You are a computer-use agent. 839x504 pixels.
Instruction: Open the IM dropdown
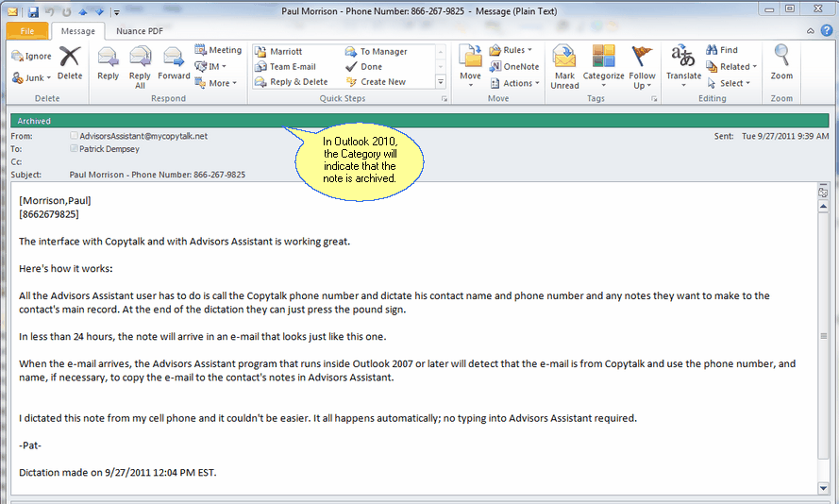click(210, 66)
